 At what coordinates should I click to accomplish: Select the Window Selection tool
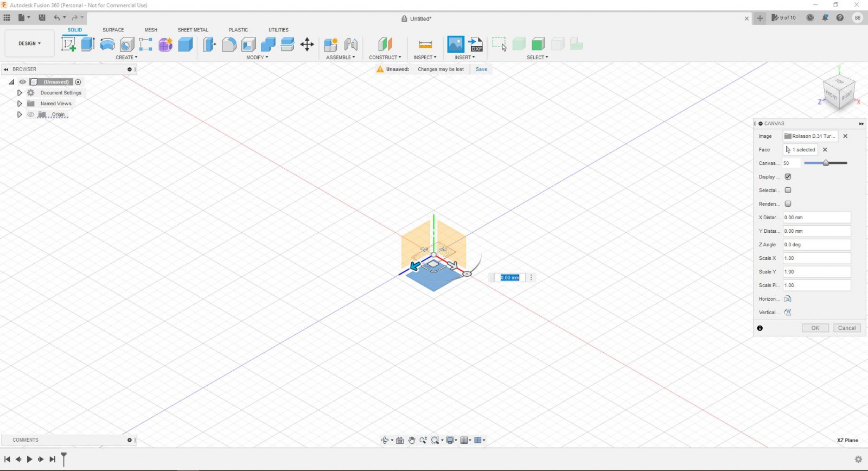coord(499,44)
